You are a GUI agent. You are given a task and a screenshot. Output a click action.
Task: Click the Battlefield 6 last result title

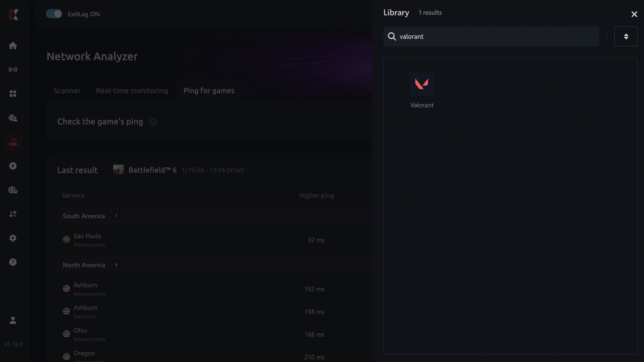[152, 170]
